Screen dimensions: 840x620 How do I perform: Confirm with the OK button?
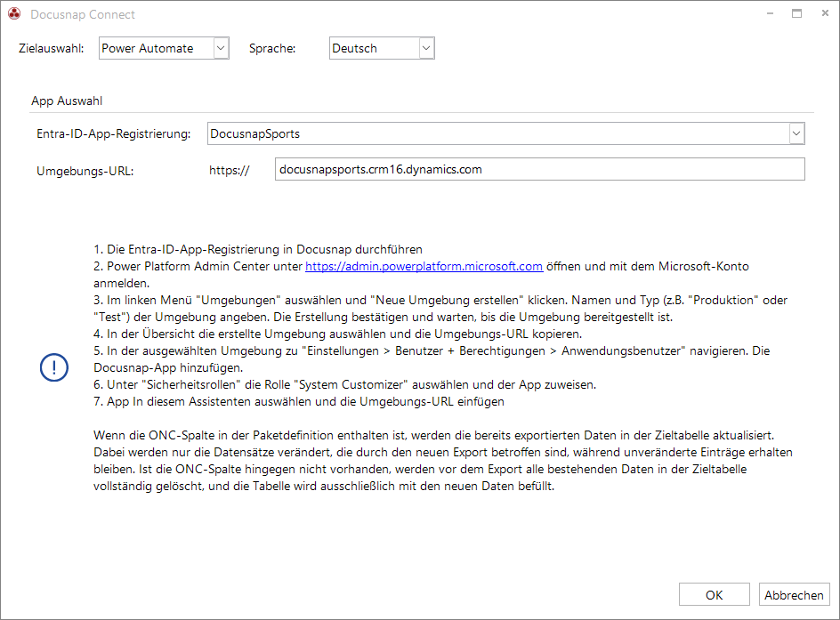[715, 595]
